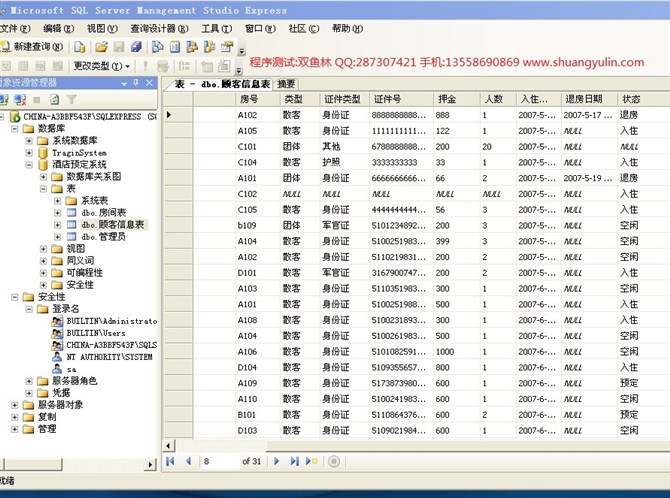Click the Object Explorer toolbar icon

tap(192, 47)
